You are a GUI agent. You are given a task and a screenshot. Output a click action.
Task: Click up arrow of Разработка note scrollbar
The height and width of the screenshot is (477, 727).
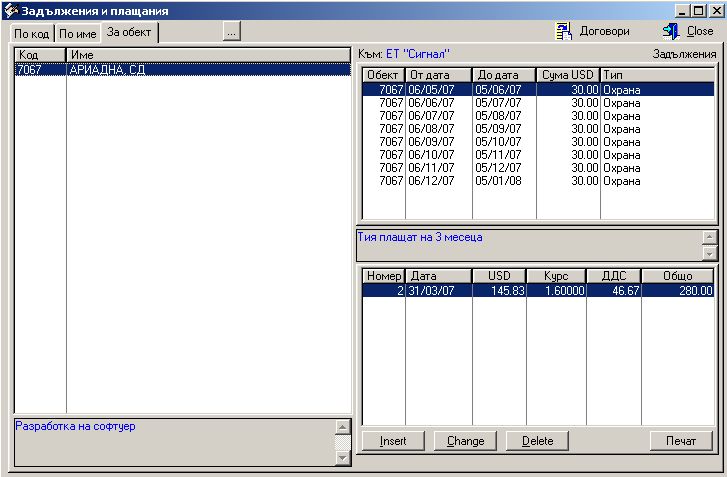(342, 427)
